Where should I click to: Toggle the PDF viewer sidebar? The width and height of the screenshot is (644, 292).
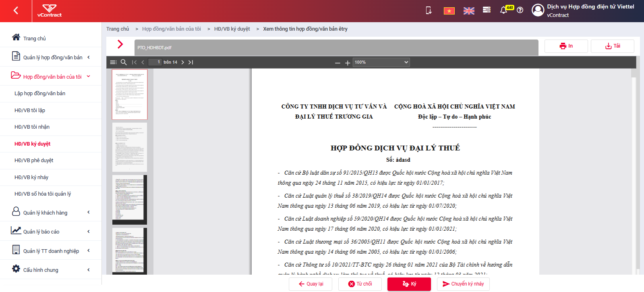point(113,62)
